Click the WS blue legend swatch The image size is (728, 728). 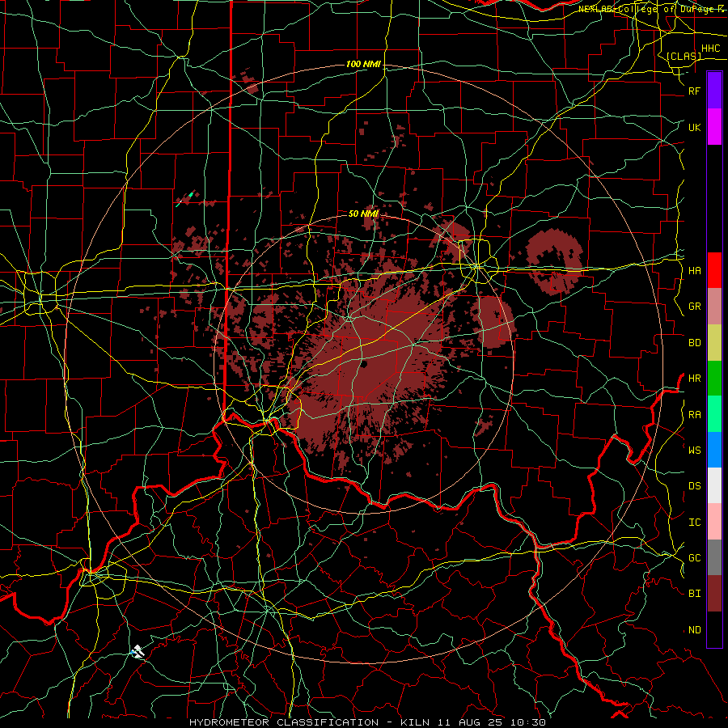[x=714, y=450]
